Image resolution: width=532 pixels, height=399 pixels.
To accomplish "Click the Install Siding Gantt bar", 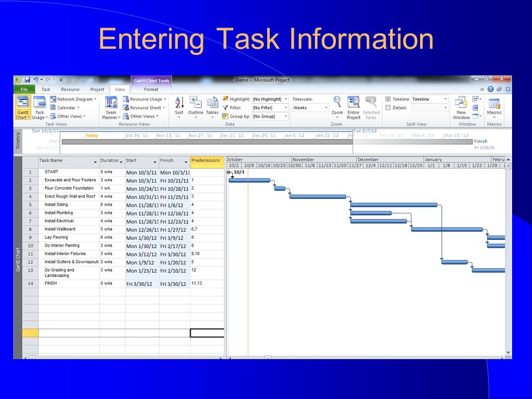I will pyautogui.click(x=393, y=205).
